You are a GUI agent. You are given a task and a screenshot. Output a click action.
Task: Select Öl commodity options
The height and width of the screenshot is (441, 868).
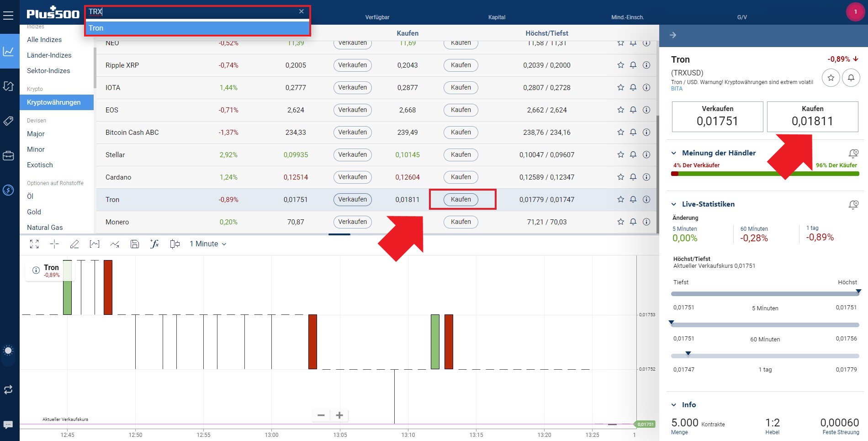tap(30, 197)
